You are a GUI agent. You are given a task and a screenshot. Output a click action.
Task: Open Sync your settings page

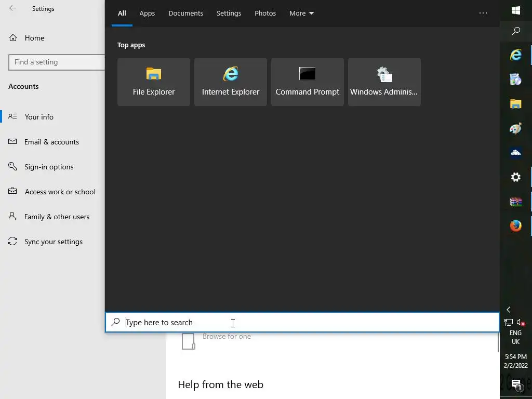click(x=52, y=242)
